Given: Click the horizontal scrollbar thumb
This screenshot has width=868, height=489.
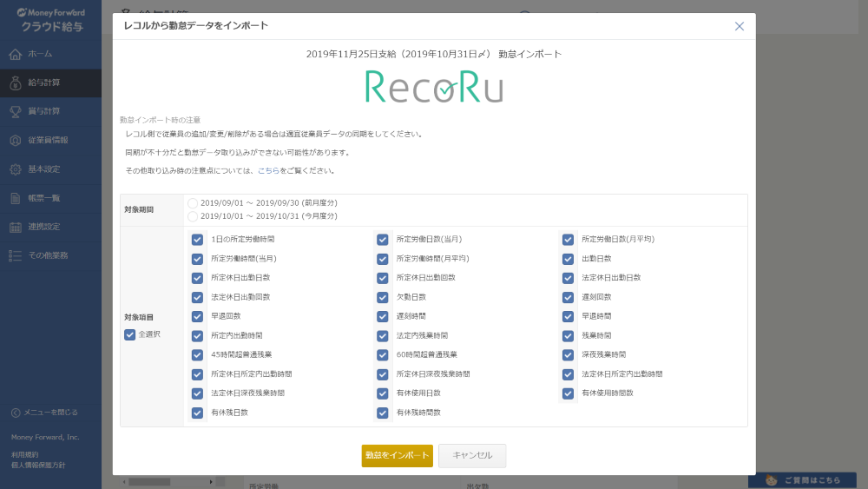Looking at the screenshot, I should 149,482.
